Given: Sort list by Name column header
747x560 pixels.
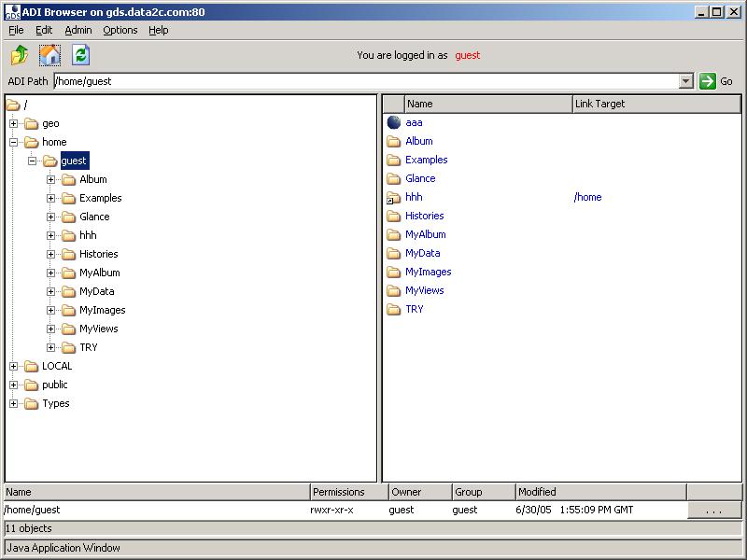Looking at the screenshot, I should (x=487, y=104).
